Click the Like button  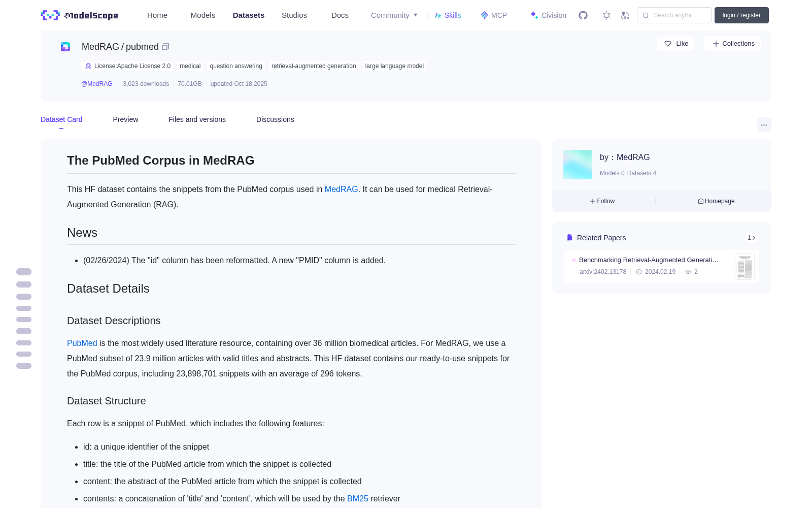675,44
